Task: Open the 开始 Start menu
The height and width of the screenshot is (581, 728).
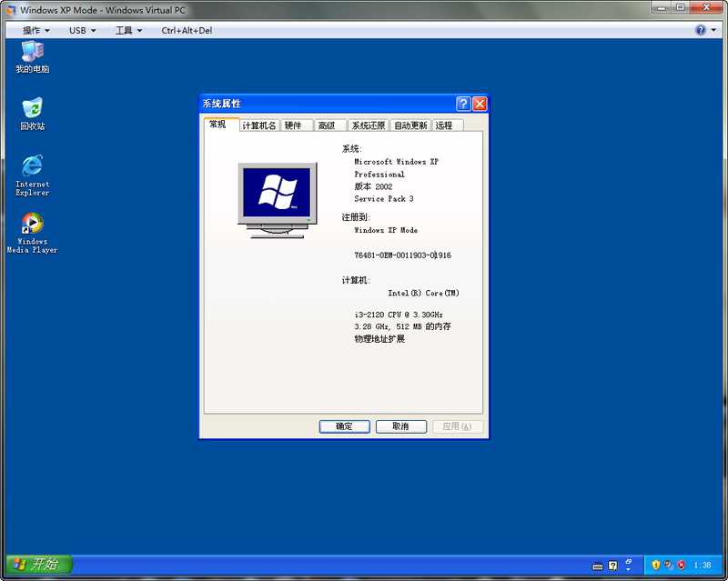Action: tap(39, 565)
